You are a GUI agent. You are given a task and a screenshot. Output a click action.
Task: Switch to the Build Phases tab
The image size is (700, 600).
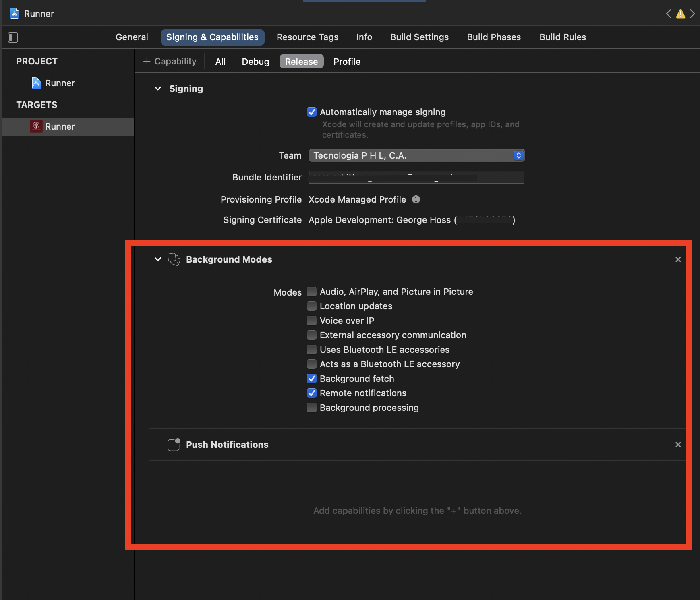coord(493,37)
